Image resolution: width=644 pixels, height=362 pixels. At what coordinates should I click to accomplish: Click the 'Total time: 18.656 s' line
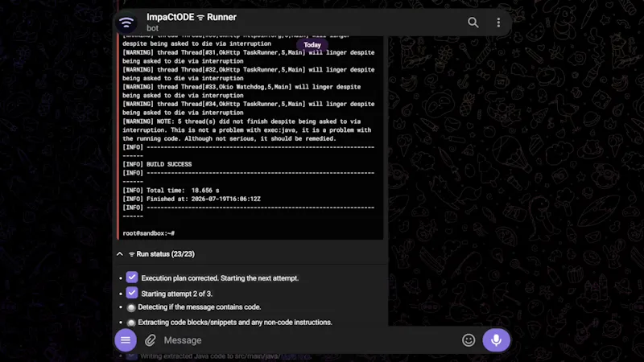(171, 191)
